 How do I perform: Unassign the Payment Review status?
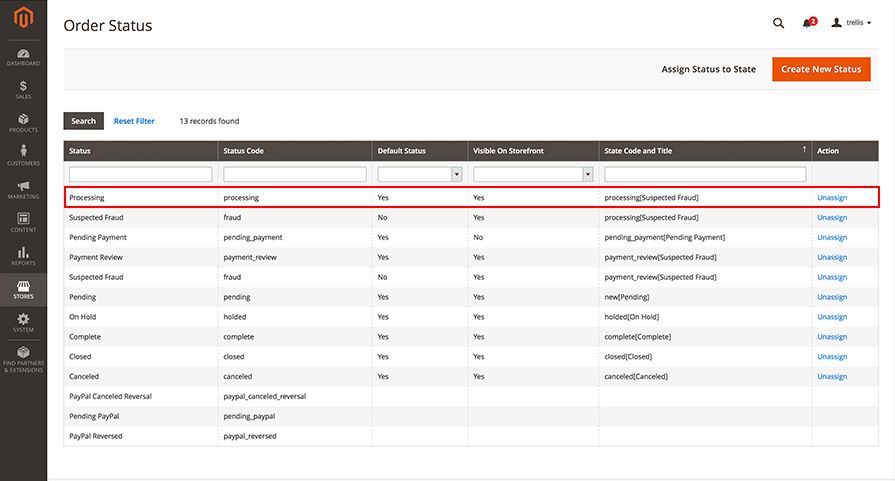point(832,257)
